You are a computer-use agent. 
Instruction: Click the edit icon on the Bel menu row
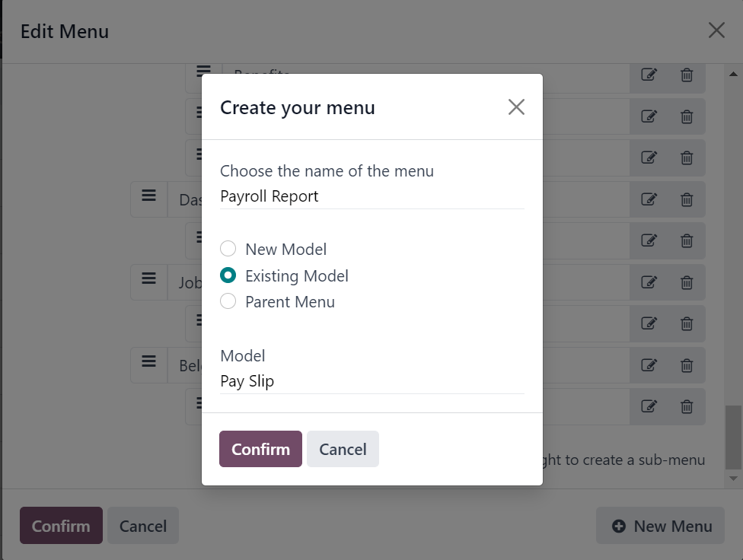point(649,365)
